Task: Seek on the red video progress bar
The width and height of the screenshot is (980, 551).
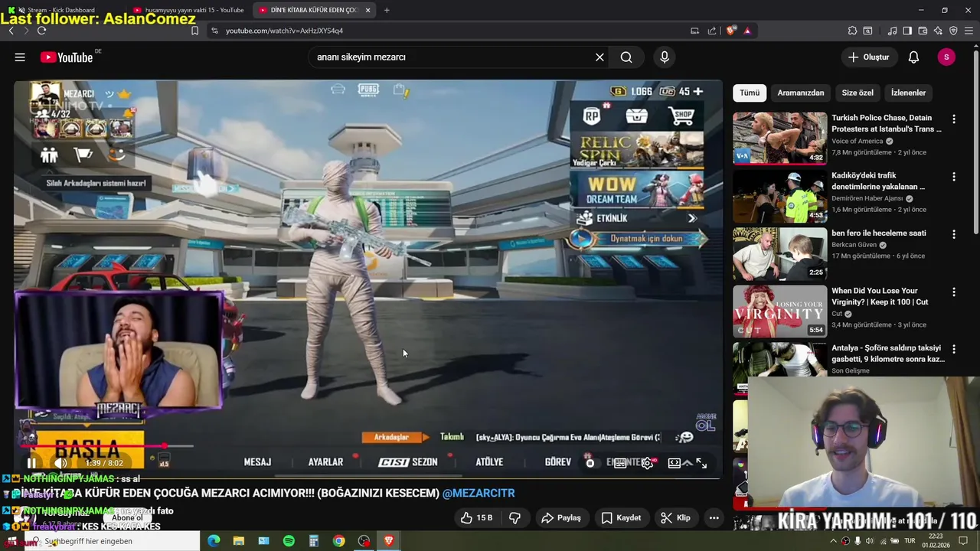Action: tap(107, 445)
